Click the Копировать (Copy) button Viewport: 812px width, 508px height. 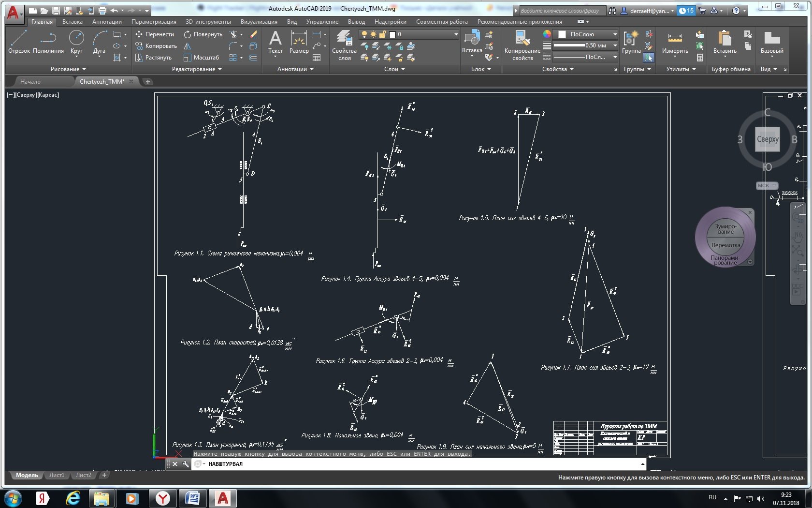156,46
